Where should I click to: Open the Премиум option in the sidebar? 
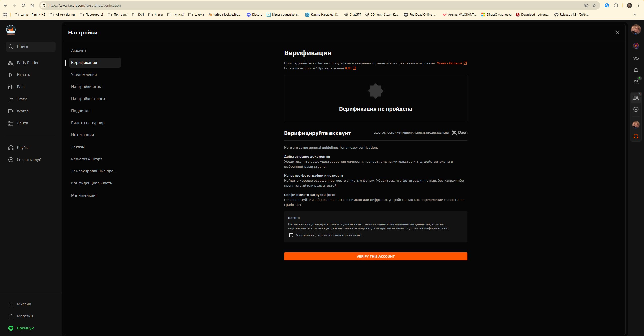(25, 328)
